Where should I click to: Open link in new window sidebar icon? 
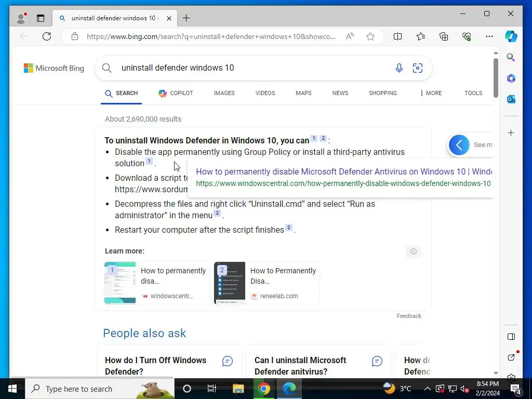point(511,357)
